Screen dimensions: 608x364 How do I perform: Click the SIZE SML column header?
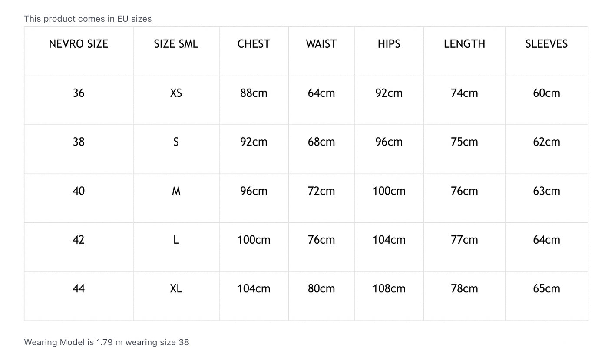[x=176, y=44]
